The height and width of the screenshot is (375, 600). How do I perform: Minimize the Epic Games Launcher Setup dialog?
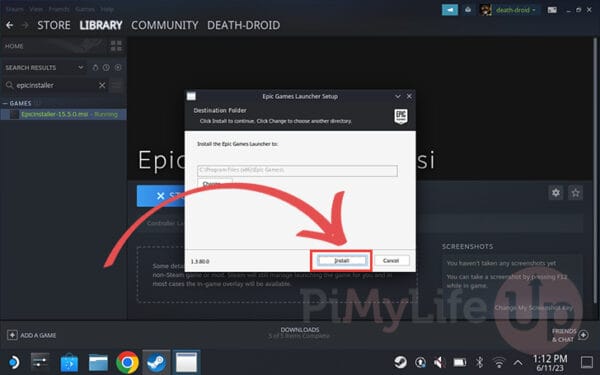tap(398, 96)
